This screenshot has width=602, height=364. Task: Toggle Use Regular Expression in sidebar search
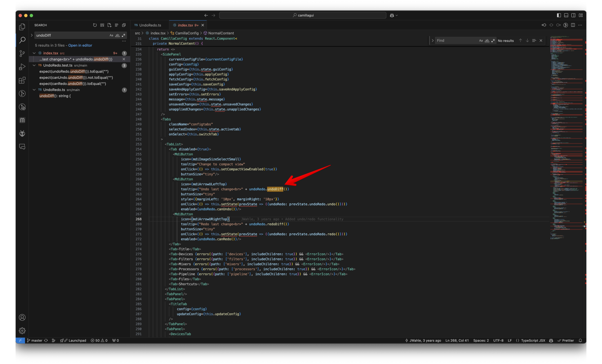(123, 35)
